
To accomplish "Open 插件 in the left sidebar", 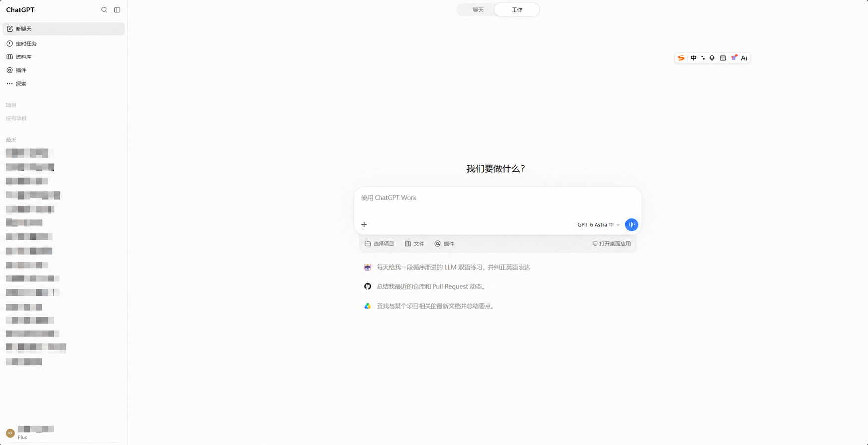I will point(64,70).
